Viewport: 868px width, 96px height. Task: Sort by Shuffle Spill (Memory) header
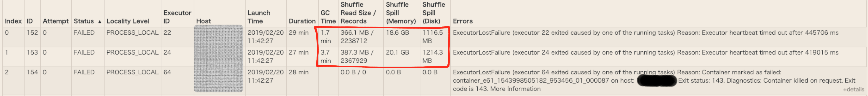[401, 13]
